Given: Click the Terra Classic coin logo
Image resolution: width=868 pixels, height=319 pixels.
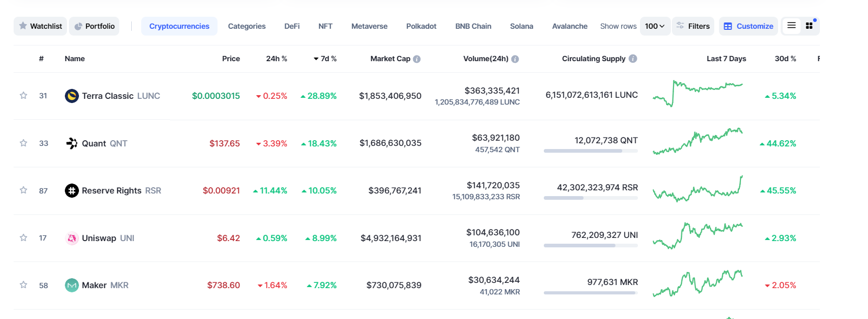Looking at the screenshot, I should click(72, 96).
